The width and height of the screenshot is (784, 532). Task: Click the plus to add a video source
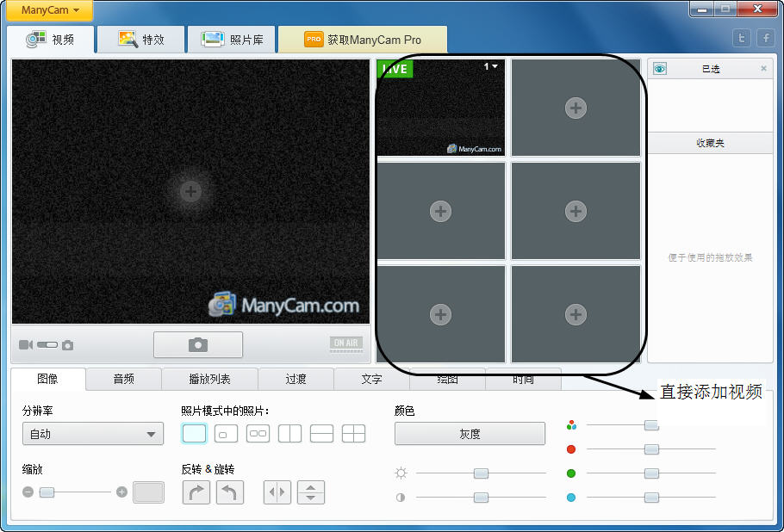pos(576,108)
